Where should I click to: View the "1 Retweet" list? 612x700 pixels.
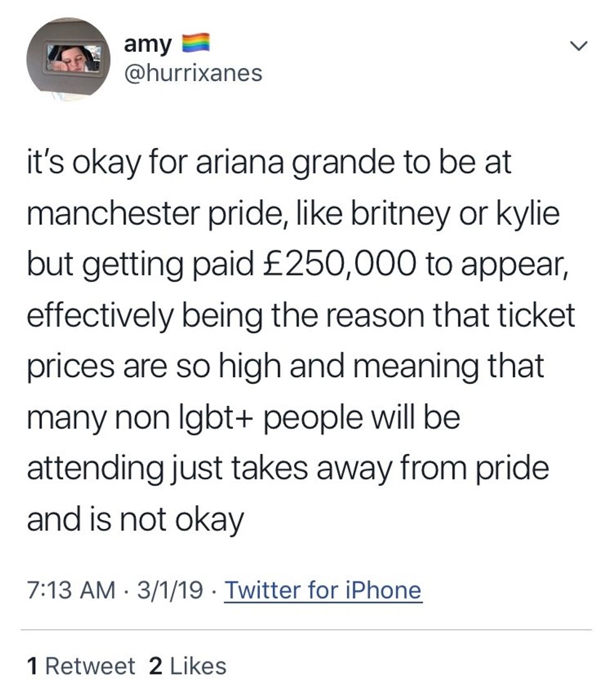[x=81, y=666]
